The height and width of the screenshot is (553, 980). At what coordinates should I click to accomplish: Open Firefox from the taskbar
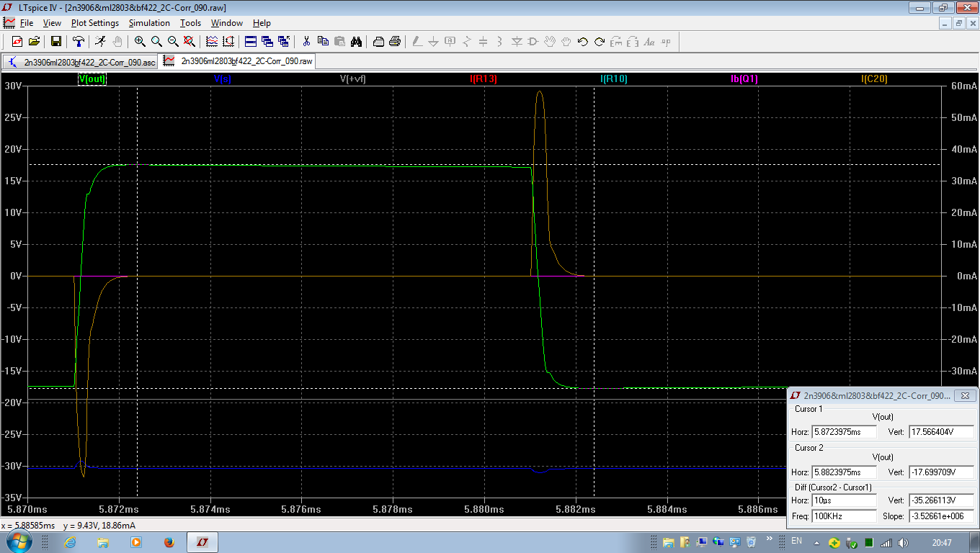pyautogui.click(x=169, y=541)
